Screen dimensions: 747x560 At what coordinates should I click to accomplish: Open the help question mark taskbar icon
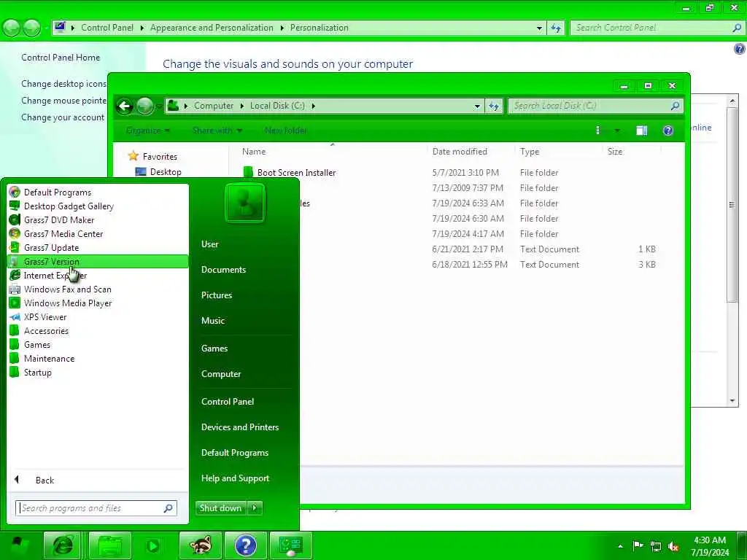click(246, 545)
